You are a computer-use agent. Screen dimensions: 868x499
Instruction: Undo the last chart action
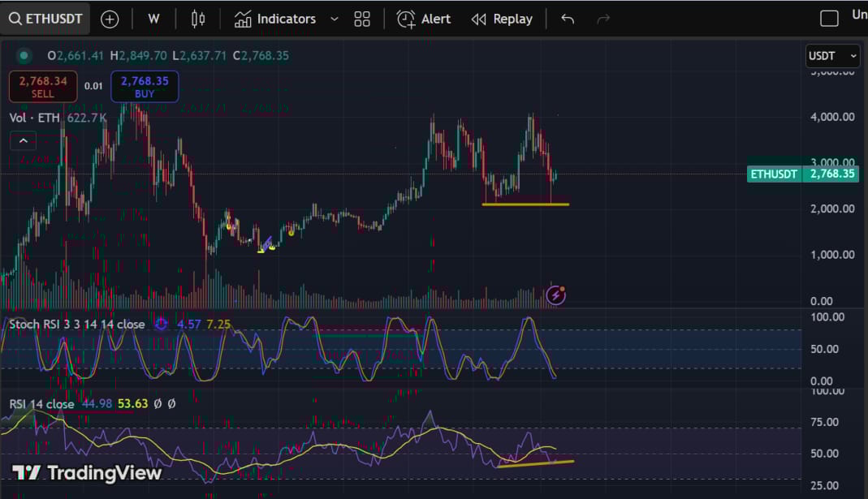pyautogui.click(x=568, y=19)
